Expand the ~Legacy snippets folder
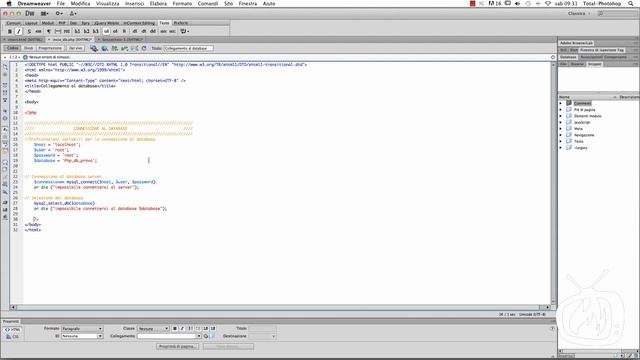 [x=560, y=148]
